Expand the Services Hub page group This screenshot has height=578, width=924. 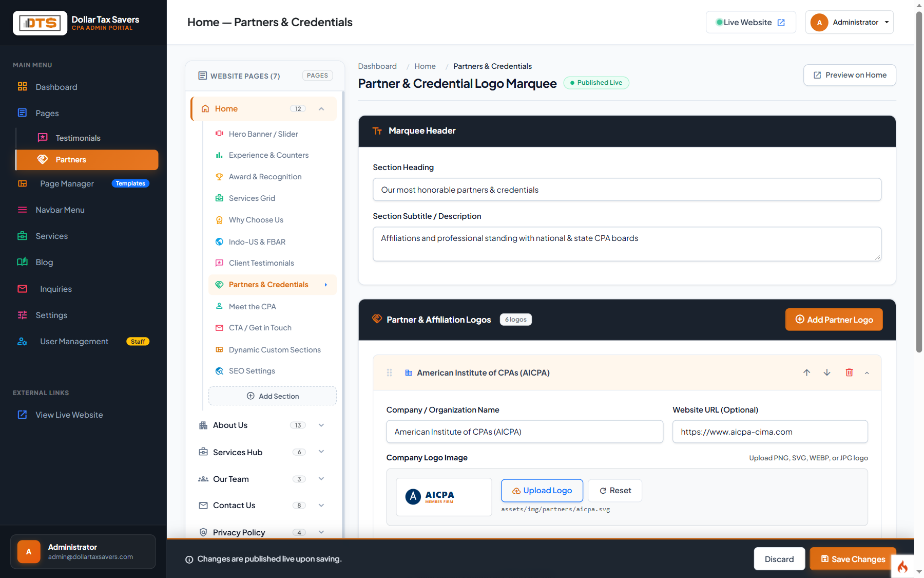coord(321,452)
